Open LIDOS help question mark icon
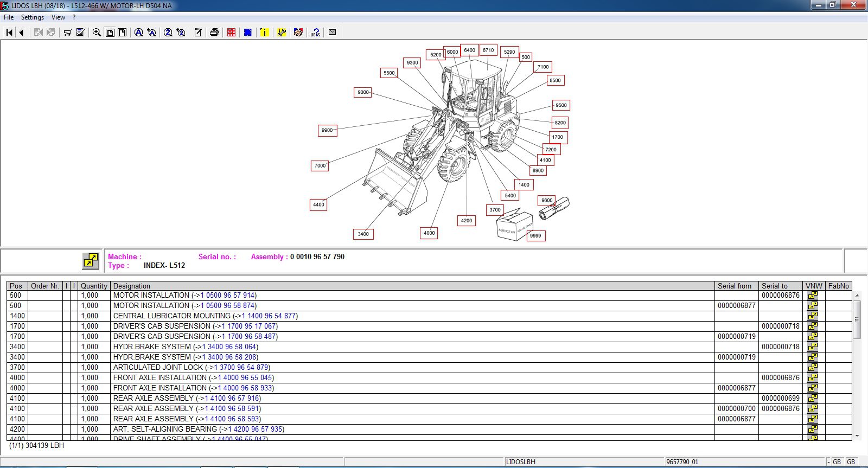This screenshot has width=868, height=468. point(315,33)
